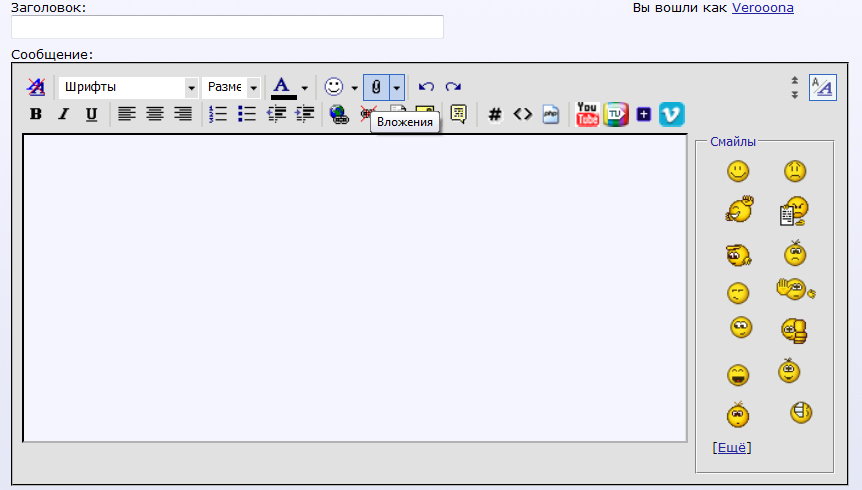Click the Verooona username link
Screen dimensions: 862x490
(x=763, y=8)
